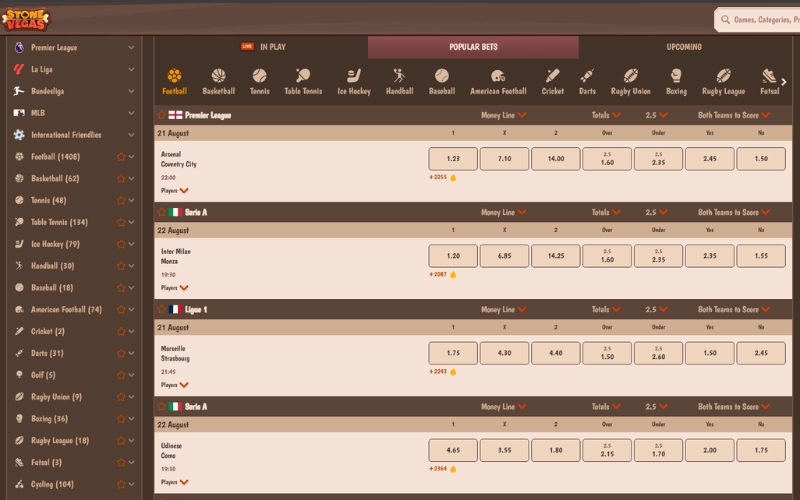Viewport: 800px width, 500px height.
Task: Select the Tennis sport icon in top row
Action: pos(259,76)
